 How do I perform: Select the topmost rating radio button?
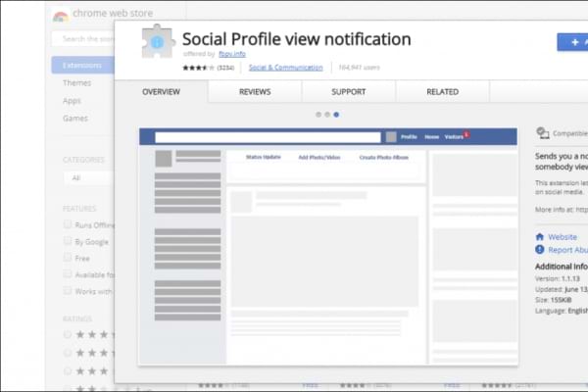(x=68, y=334)
